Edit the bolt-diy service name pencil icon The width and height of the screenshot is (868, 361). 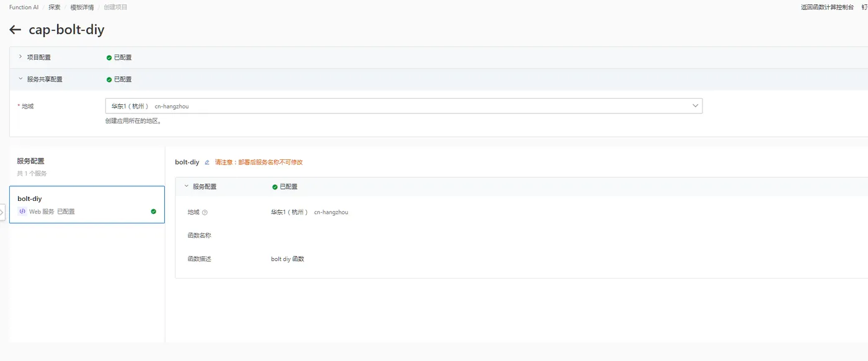click(207, 163)
